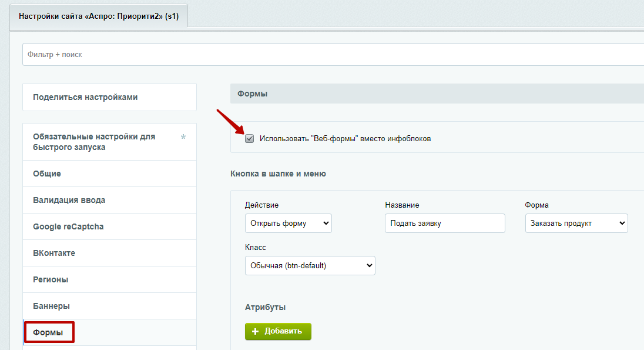The image size is (644, 350).
Task: Click the green Добавить button
Action: (278, 332)
